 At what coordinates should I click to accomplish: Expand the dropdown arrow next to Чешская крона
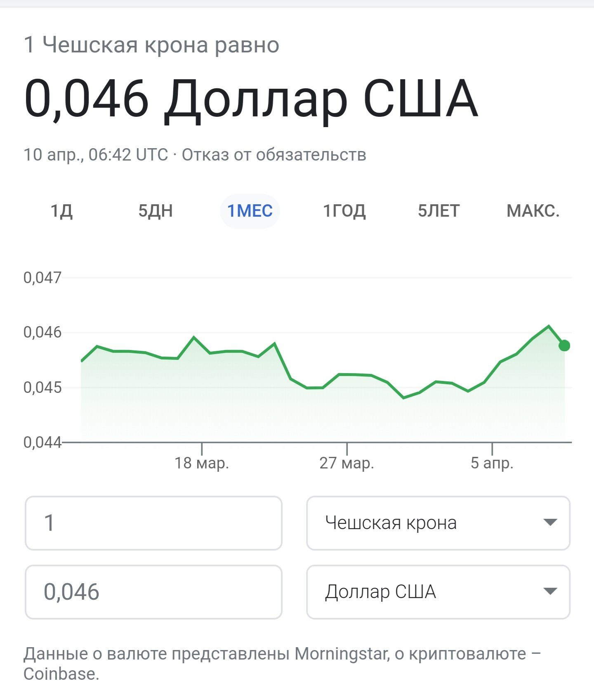coord(551,523)
